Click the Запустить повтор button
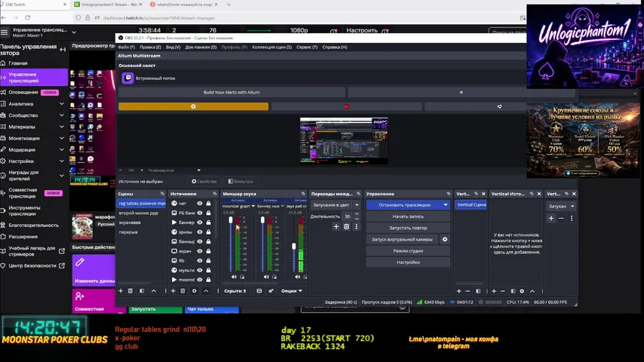 coord(408,228)
